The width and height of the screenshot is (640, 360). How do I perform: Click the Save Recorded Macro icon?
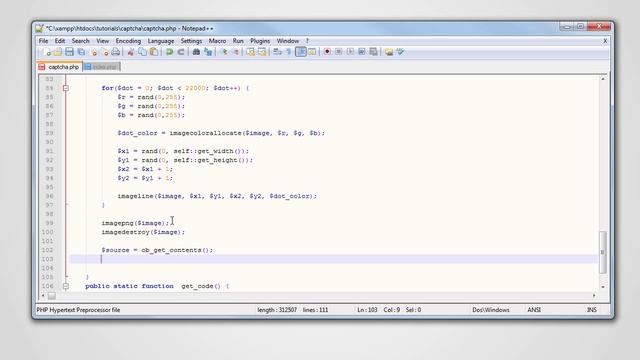click(x=373, y=52)
